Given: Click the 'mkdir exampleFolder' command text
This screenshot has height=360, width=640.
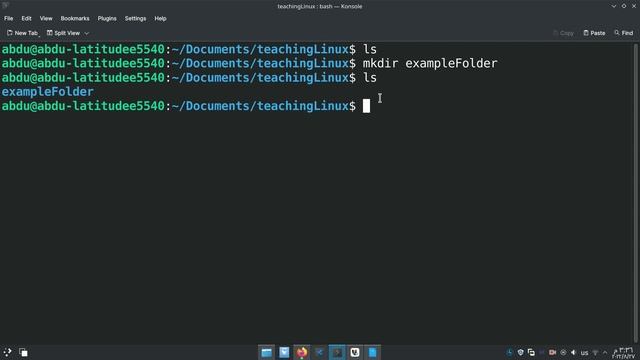Looking at the screenshot, I should coord(430,63).
